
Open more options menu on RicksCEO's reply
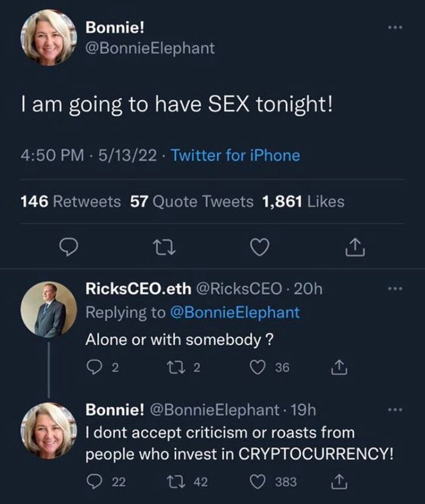395,288
